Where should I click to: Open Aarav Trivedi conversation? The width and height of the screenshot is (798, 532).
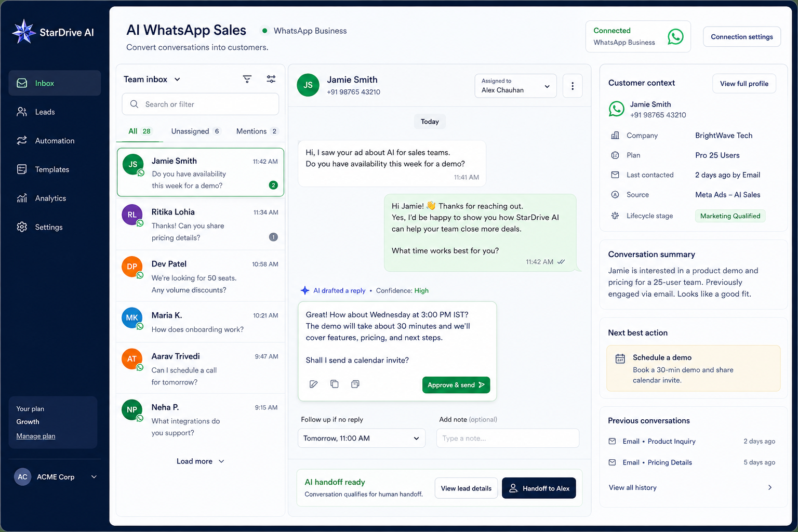pos(201,368)
